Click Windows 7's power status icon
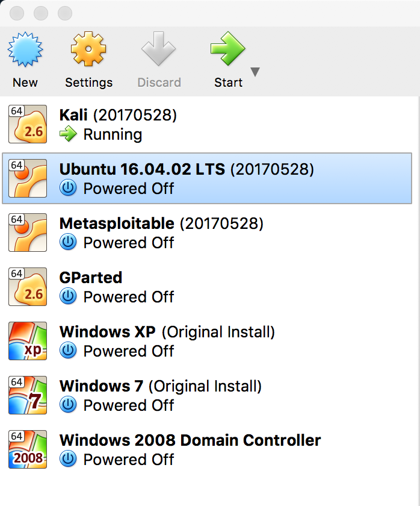Screen dimensions: 420x506 click(x=68, y=405)
